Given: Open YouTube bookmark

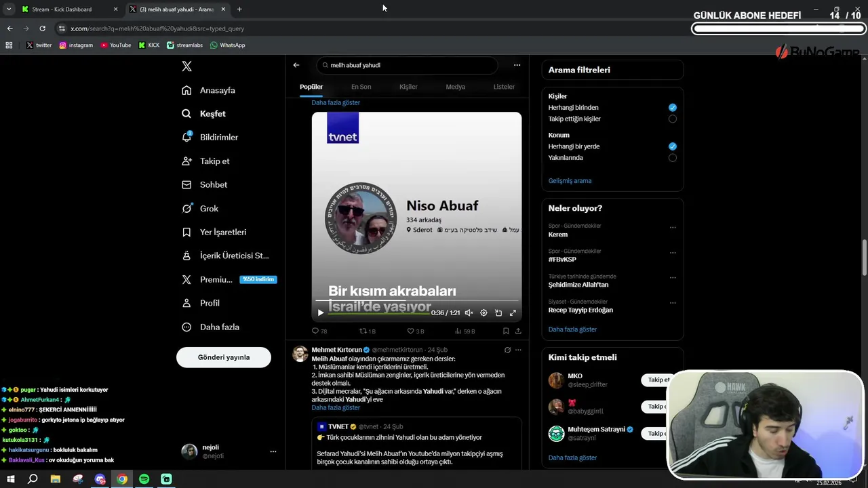Looking at the screenshot, I should [x=115, y=45].
